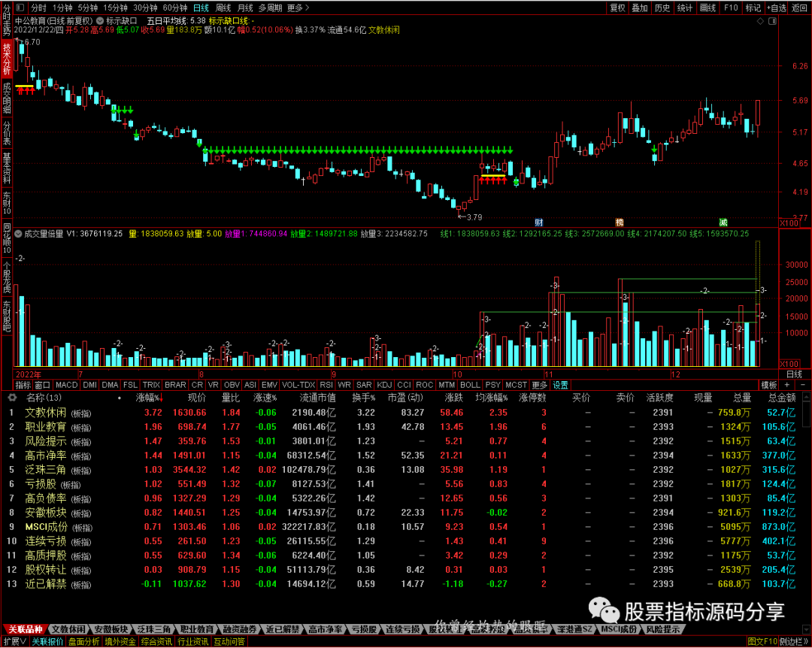Open 盘面分析 at the bottom bar

pos(84,642)
